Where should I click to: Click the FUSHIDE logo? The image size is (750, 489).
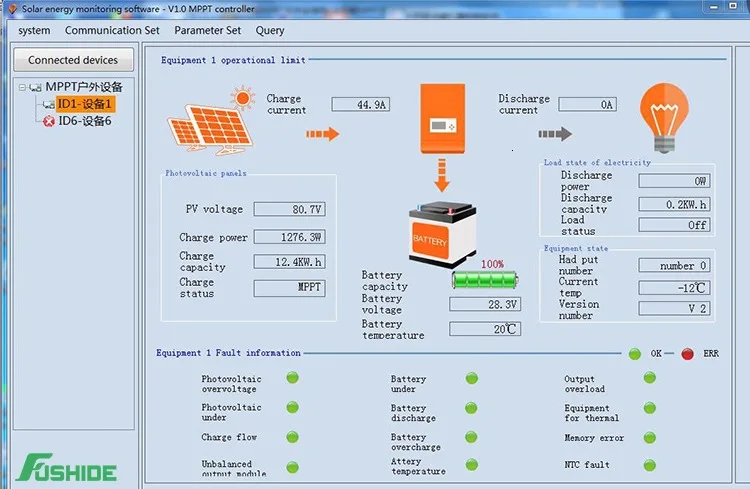tap(66, 467)
